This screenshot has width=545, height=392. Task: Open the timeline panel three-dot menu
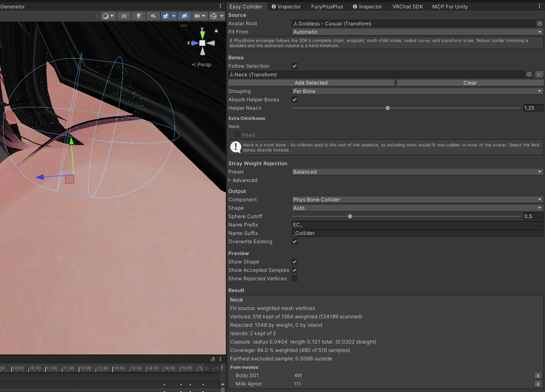220,359
